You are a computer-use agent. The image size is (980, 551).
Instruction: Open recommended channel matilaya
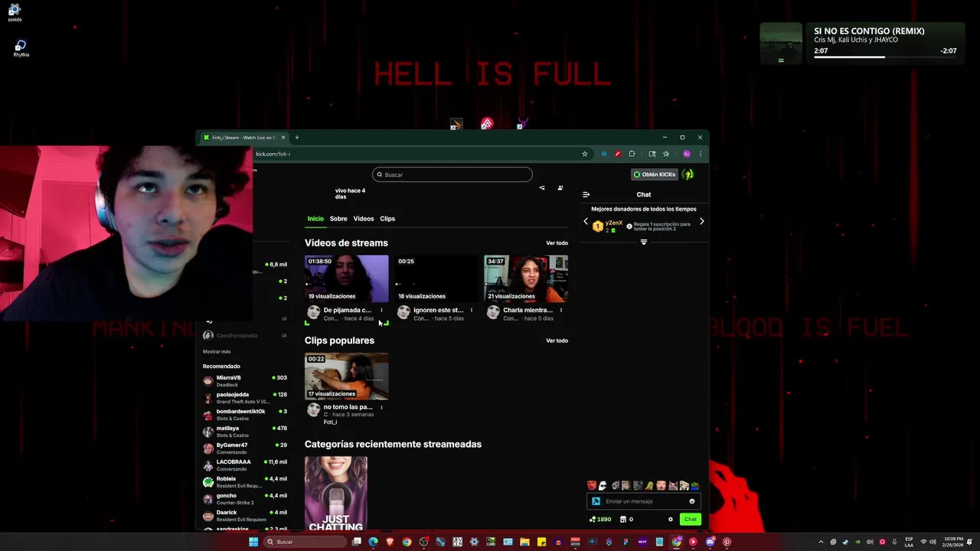pos(245,432)
